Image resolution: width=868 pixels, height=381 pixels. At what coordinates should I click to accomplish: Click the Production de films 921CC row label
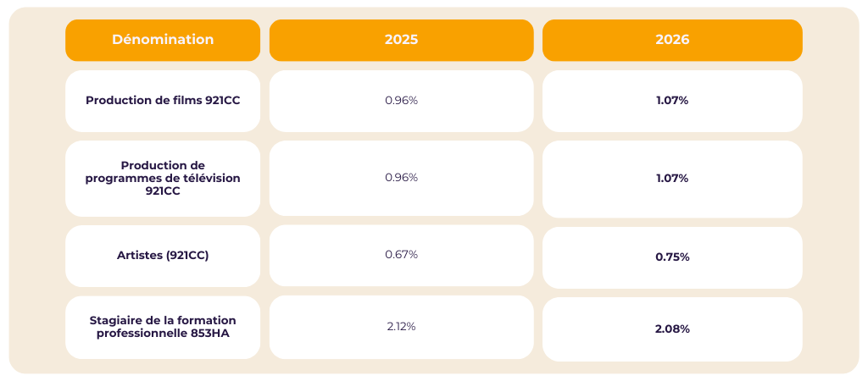click(163, 100)
